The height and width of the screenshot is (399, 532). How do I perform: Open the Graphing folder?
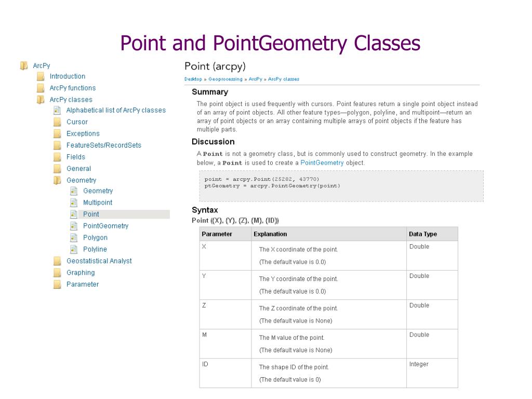coord(81,273)
